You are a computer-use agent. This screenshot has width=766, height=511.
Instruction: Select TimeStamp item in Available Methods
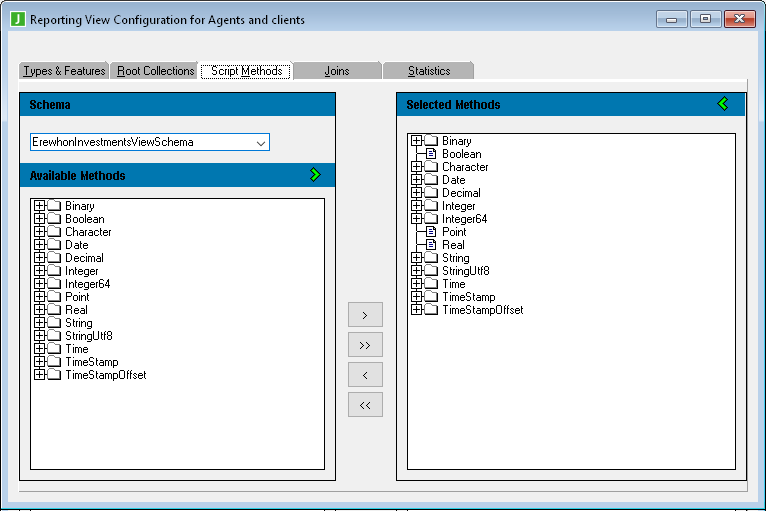click(91, 362)
